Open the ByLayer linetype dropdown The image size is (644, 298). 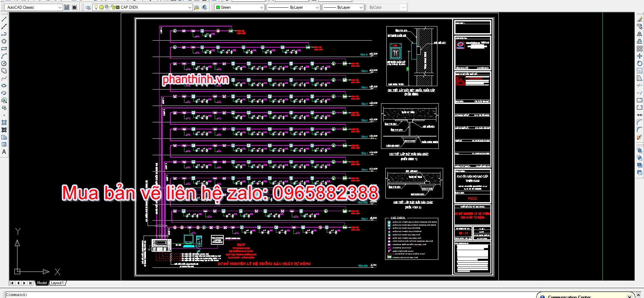pos(317,7)
